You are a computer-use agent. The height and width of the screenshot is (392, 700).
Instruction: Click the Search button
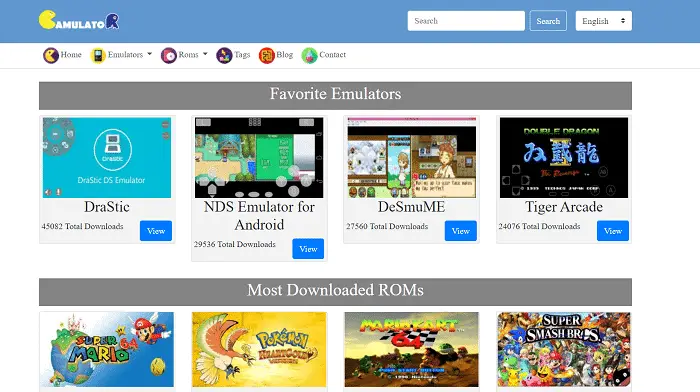pyautogui.click(x=548, y=21)
